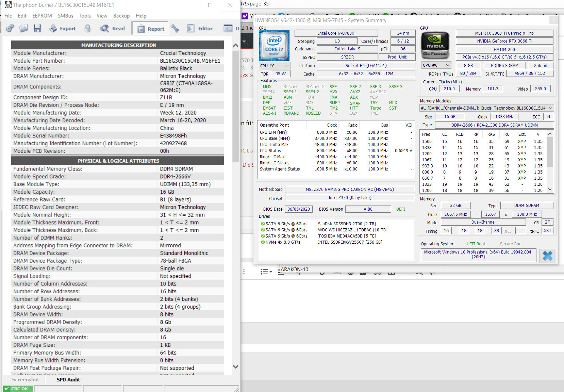Viewport: 564px width, 392px height.
Task: Switch to the SPD Audit tab
Action: click(68, 380)
